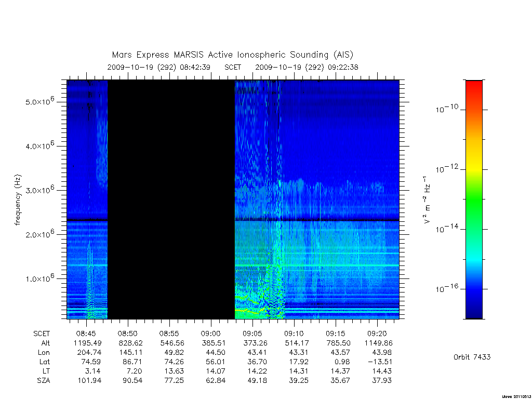The height and width of the screenshot is (399, 532).
Task: Click the end time 09:22:38 in subtitle
Action: 343,67
